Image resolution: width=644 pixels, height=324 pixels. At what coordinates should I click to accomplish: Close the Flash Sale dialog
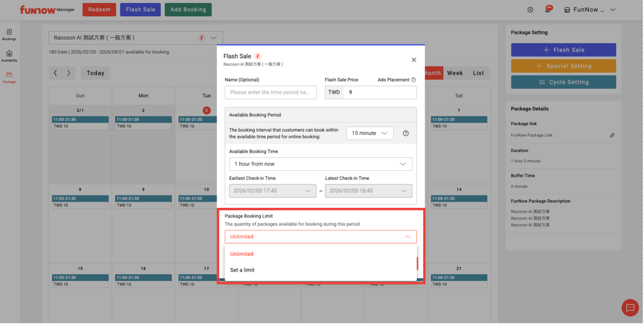click(x=414, y=60)
